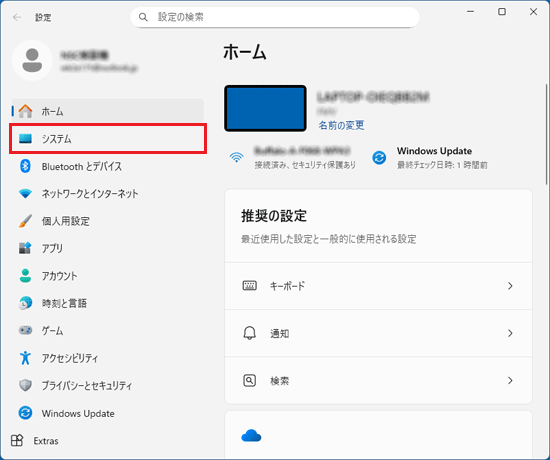Open ゲーム settings label
The image size is (550, 460).
[52, 331]
